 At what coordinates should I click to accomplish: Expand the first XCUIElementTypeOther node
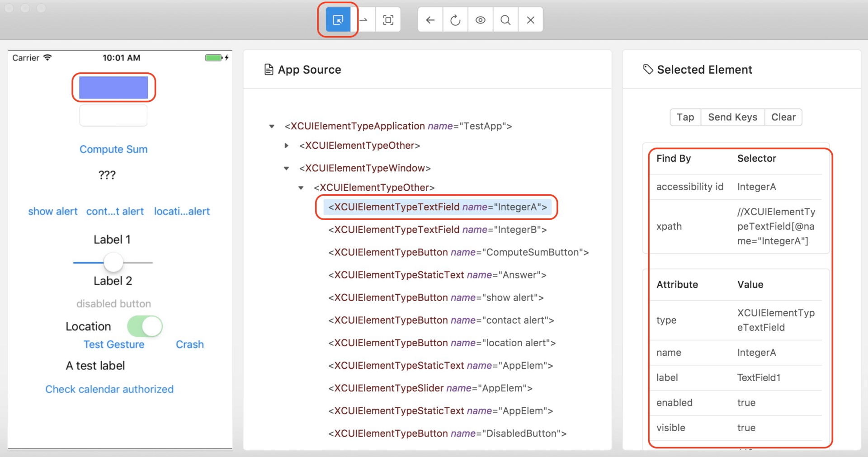(287, 146)
